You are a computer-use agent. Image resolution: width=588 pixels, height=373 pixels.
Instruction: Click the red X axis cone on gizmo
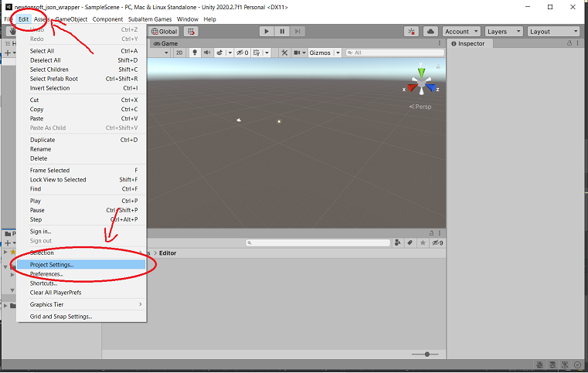pos(413,88)
